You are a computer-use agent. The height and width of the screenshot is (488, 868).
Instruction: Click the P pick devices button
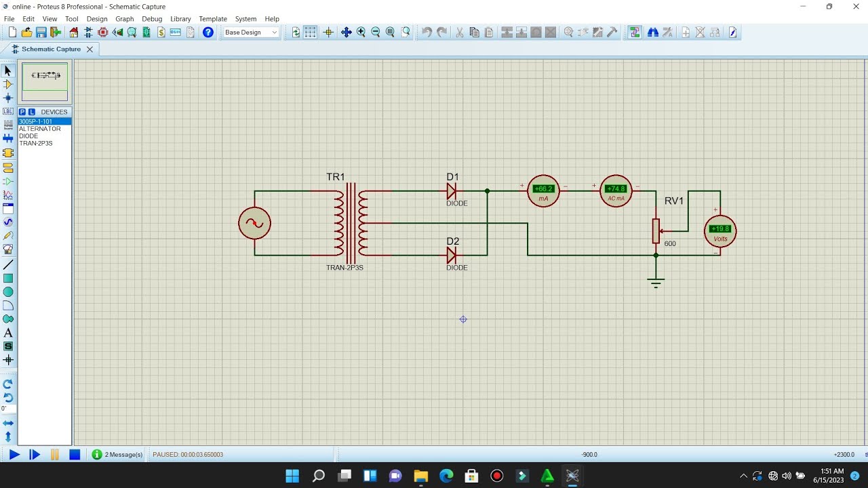[22, 112]
